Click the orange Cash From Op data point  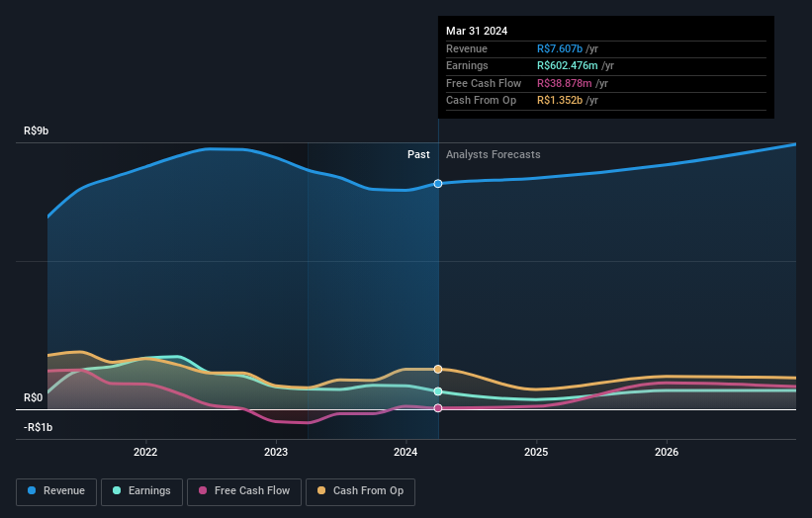coord(438,369)
